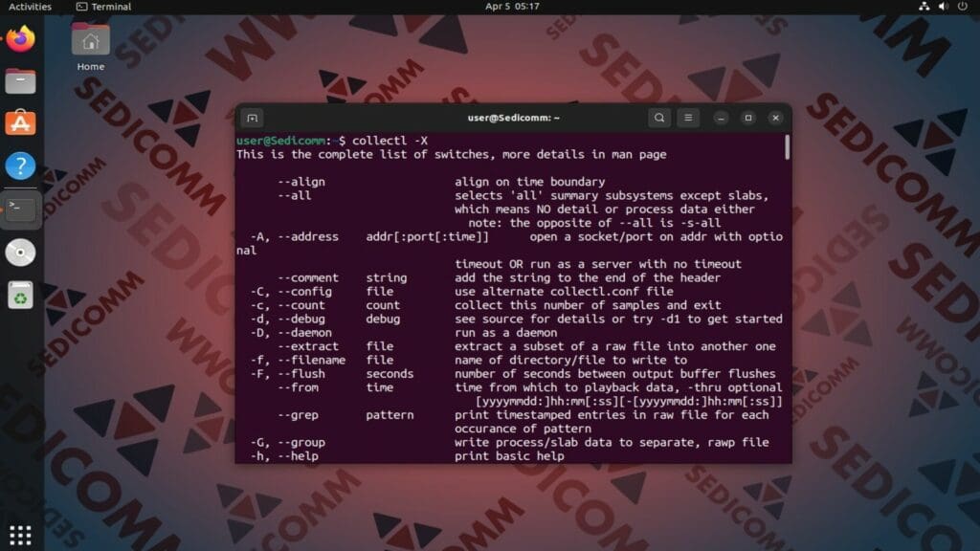980x551 pixels.
Task: Click the terminal title user@Sedicomm: ~
Action: 513,118
